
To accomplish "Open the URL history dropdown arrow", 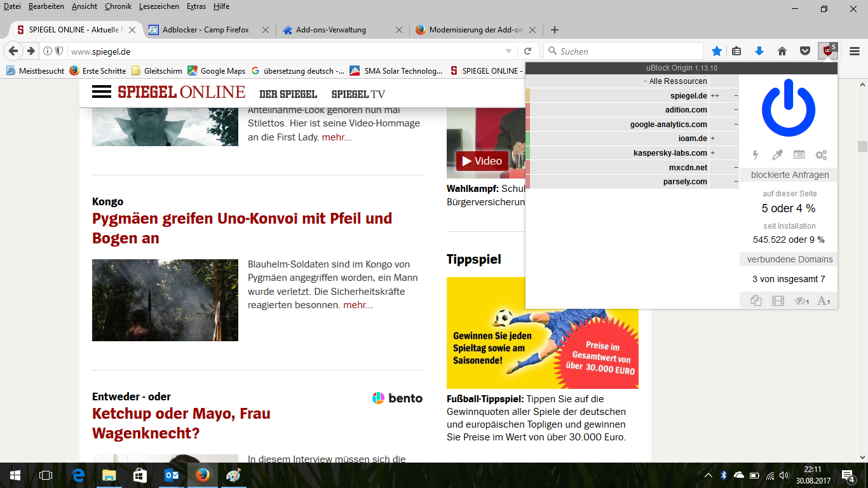I will click(508, 51).
